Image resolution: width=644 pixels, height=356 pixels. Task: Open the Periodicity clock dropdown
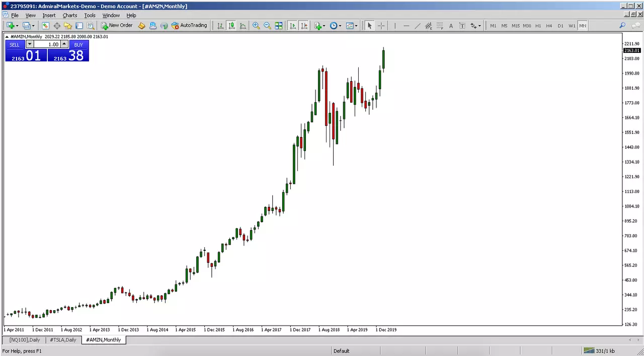click(x=335, y=26)
